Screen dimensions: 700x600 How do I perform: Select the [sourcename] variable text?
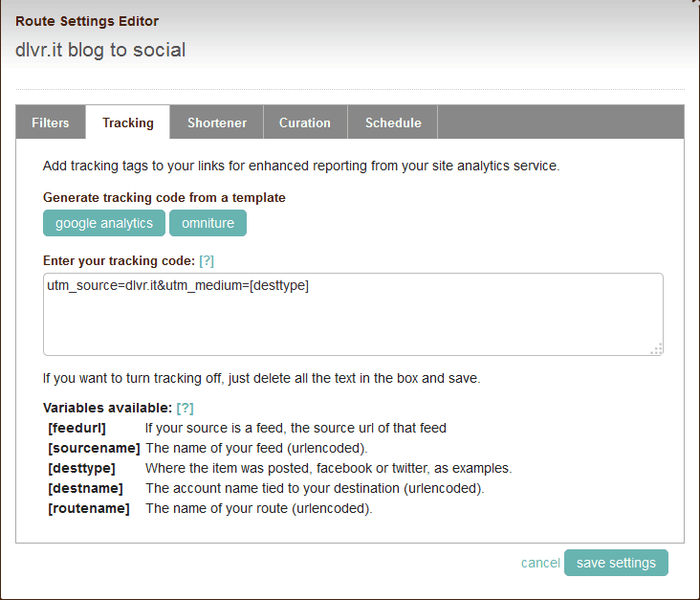[94, 448]
